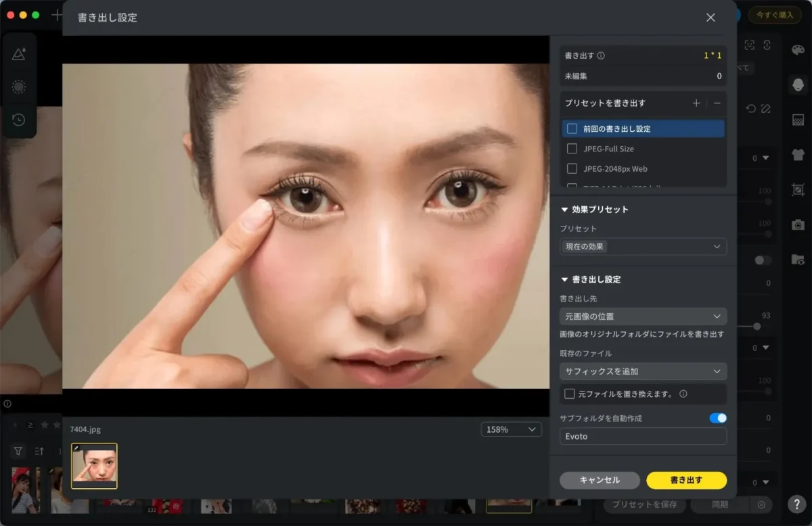Open the プリセット 現在の効果 dropdown

coord(644,247)
